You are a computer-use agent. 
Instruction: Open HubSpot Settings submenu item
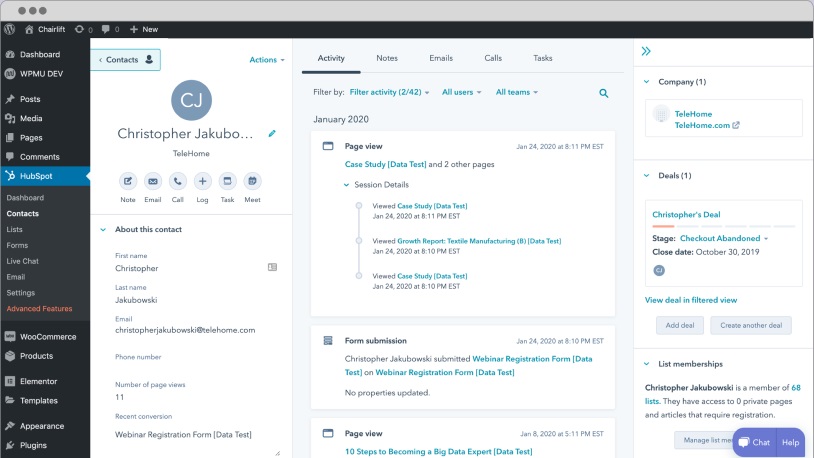tap(21, 293)
